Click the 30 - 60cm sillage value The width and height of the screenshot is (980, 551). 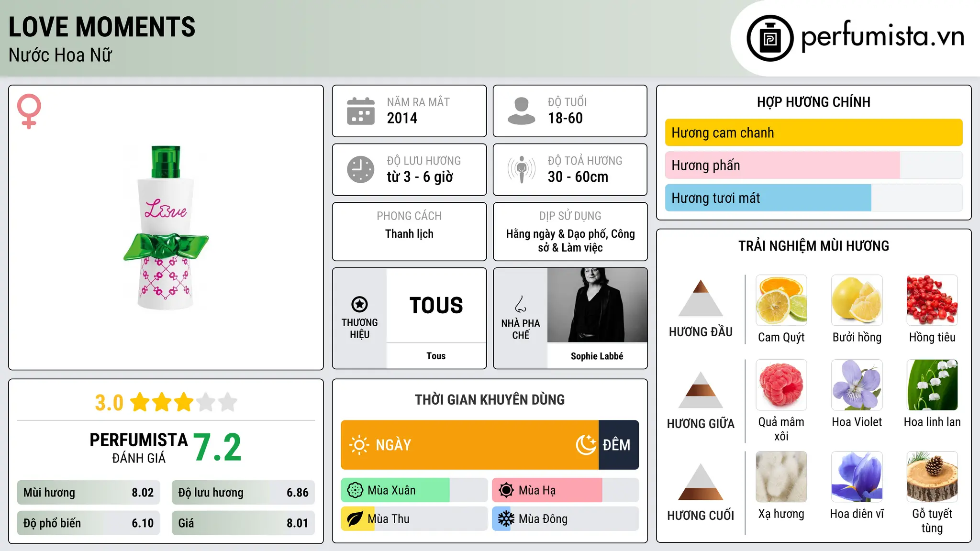click(x=578, y=177)
